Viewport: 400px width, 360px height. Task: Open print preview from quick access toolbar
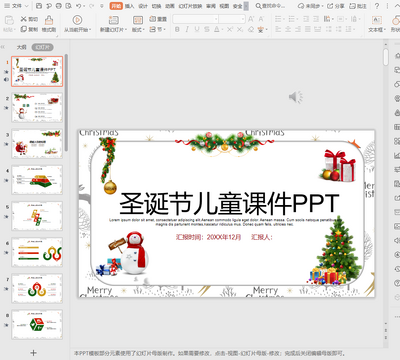click(69, 6)
